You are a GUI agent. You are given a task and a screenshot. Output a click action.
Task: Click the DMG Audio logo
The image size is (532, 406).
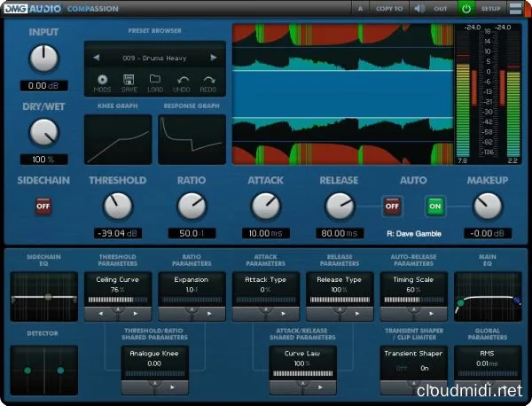[33, 9]
